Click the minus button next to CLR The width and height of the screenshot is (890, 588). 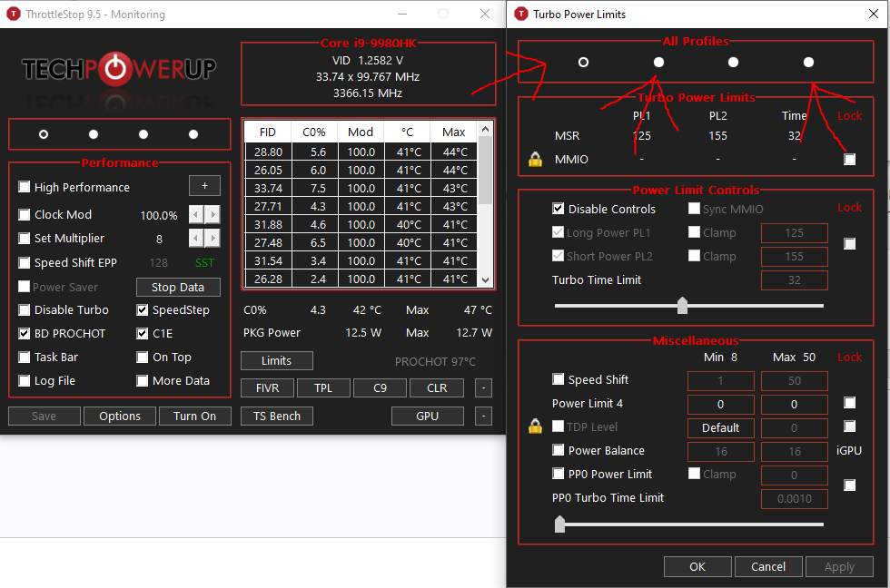click(483, 388)
